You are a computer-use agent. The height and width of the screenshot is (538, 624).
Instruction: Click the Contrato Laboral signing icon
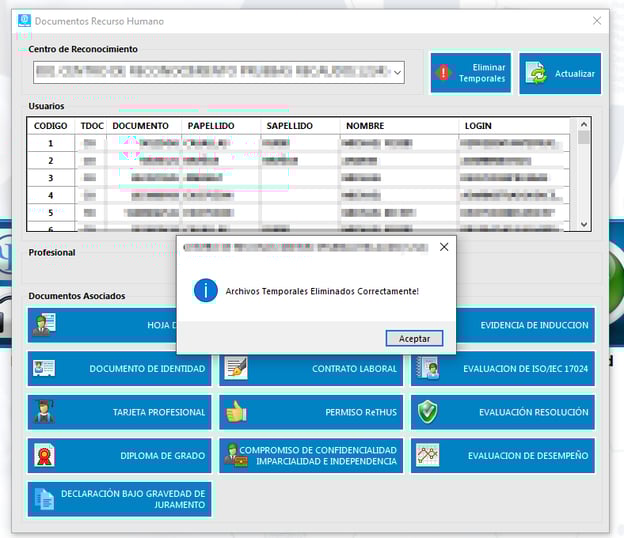236,368
